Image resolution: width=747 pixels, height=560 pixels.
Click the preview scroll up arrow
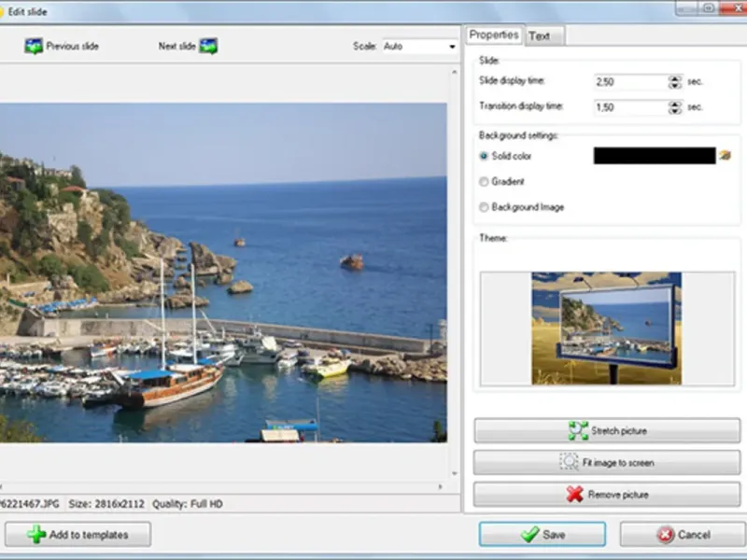pos(454,72)
